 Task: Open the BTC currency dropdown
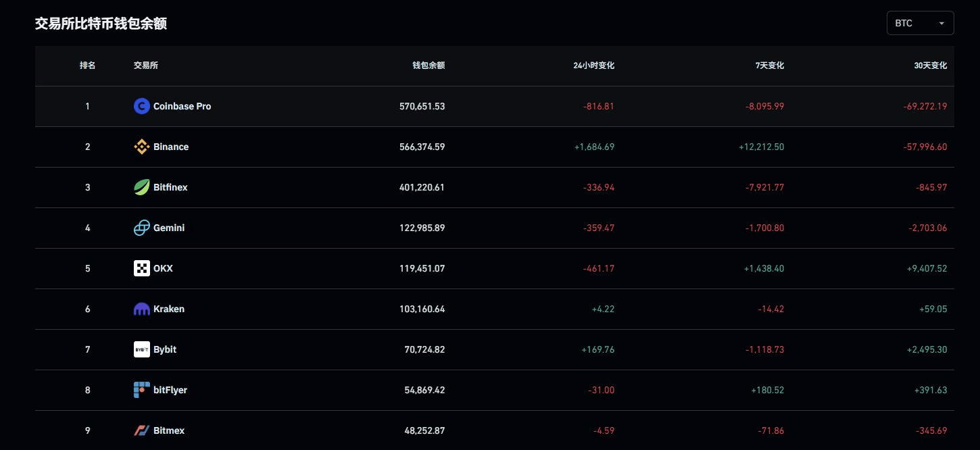click(x=920, y=23)
